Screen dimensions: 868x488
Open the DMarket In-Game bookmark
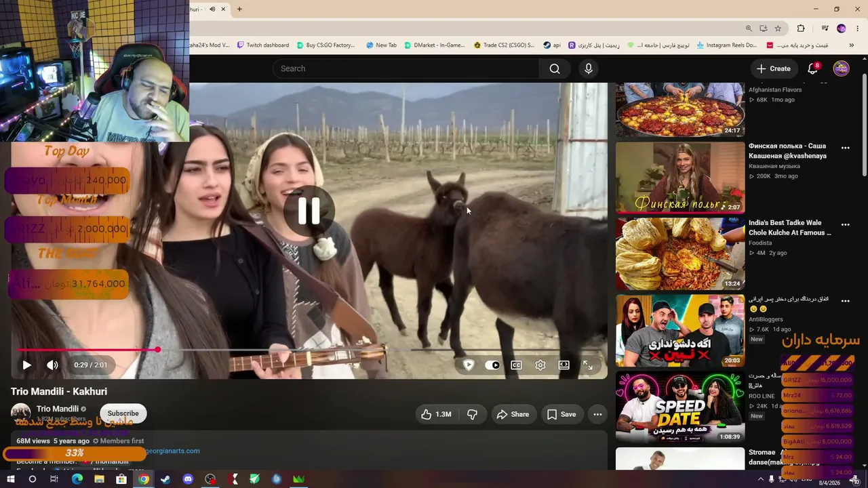click(x=435, y=45)
